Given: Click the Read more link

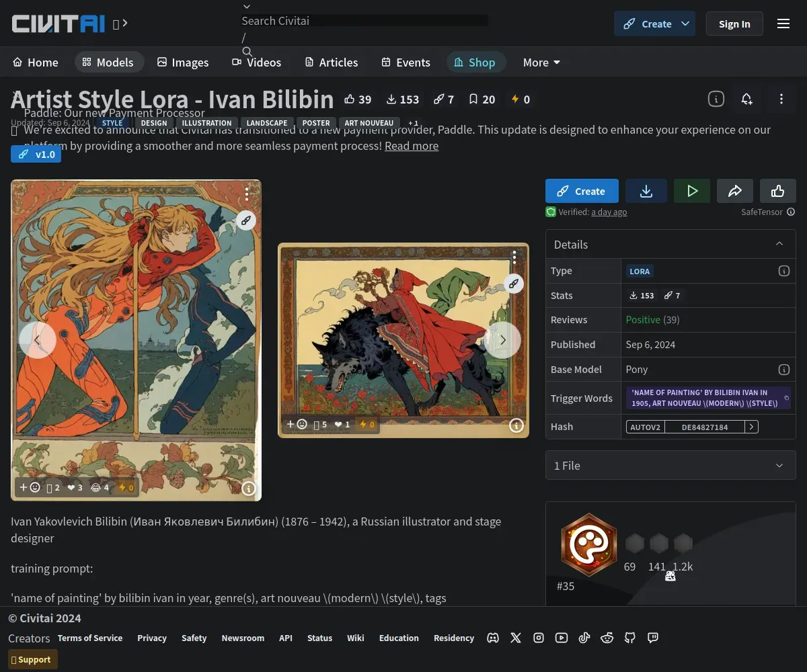Looking at the screenshot, I should click(412, 146).
